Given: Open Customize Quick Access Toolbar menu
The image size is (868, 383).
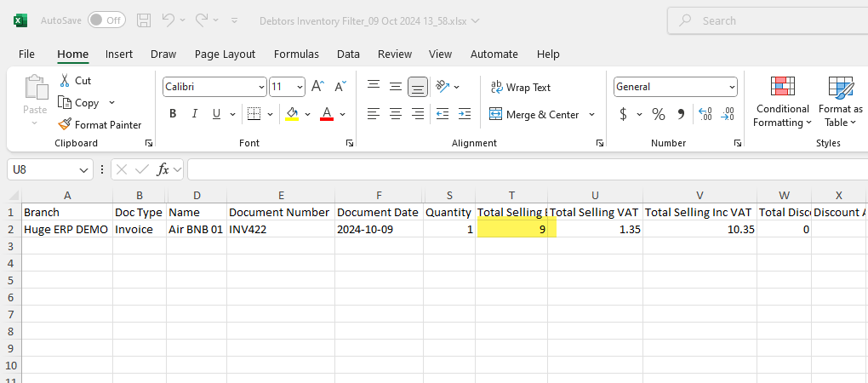Looking at the screenshot, I should [x=235, y=20].
